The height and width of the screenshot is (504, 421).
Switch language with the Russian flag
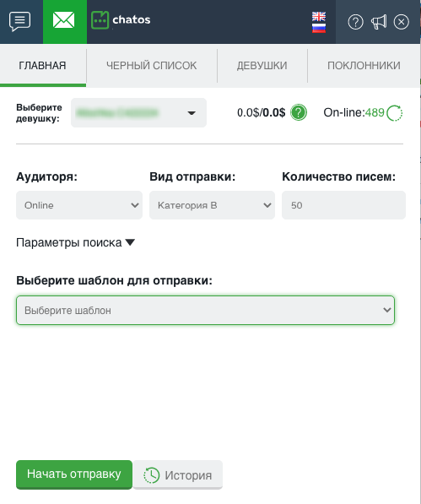319,28
